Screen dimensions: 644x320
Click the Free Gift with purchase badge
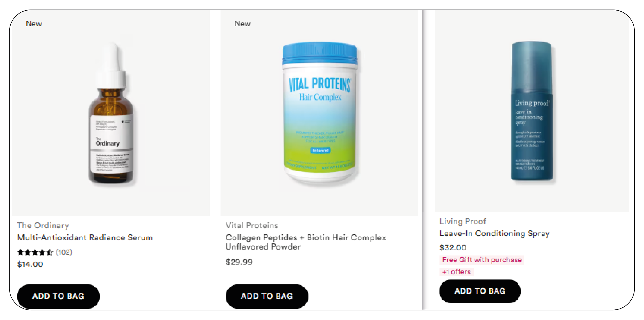[x=482, y=260]
